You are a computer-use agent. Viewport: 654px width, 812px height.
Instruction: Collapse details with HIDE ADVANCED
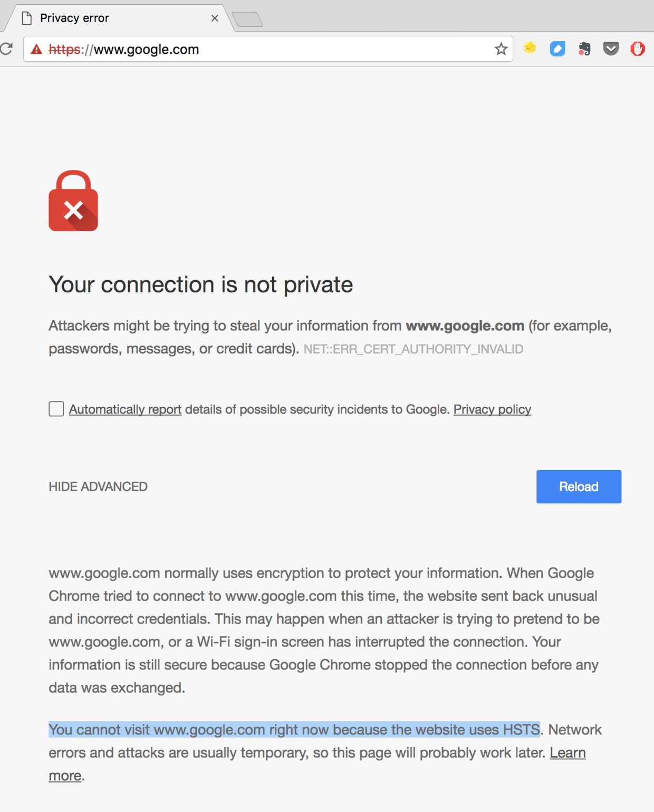98,486
